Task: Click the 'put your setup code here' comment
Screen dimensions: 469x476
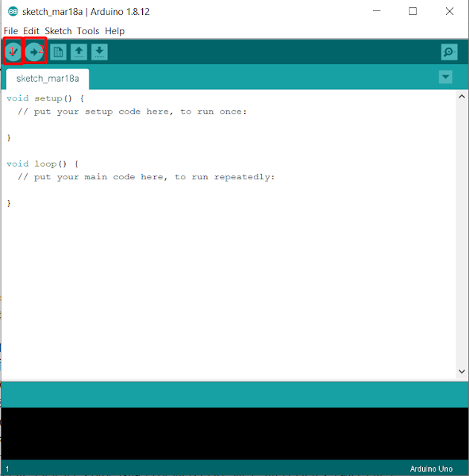Action: pos(132,112)
